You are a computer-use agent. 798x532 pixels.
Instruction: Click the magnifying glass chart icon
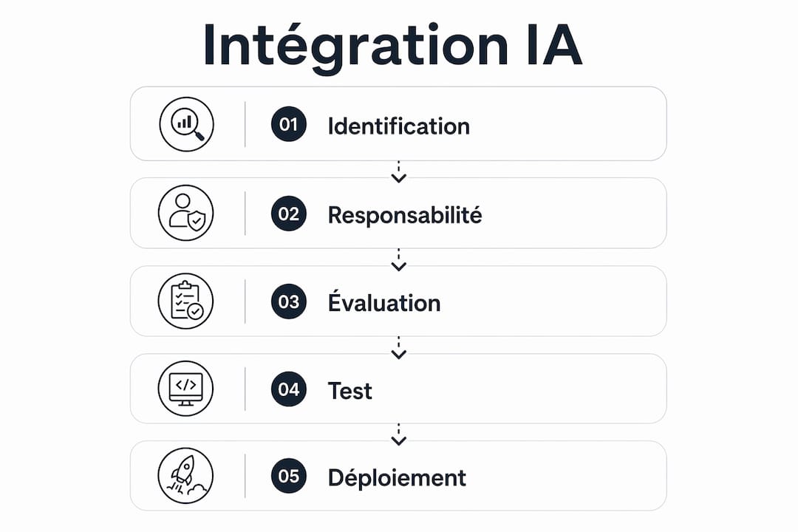pos(186,124)
